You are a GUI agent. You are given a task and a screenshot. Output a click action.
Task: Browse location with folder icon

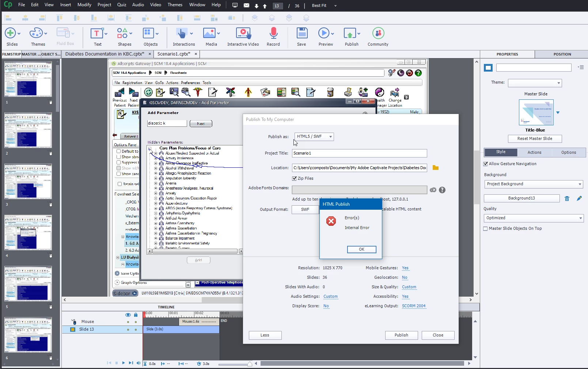(x=435, y=168)
